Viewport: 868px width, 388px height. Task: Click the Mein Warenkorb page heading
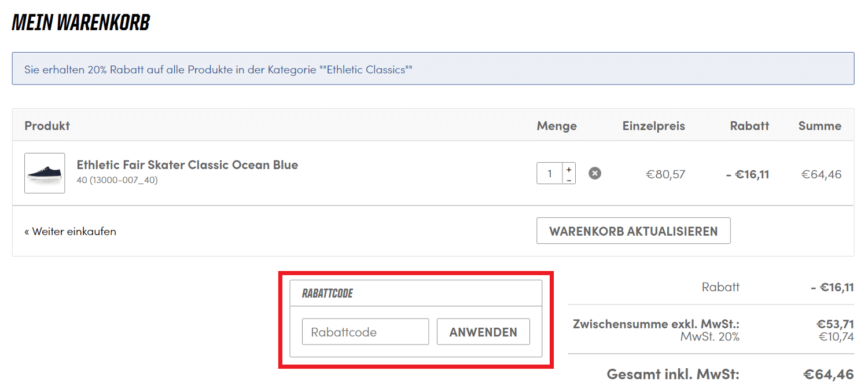click(x=81, y=23)
